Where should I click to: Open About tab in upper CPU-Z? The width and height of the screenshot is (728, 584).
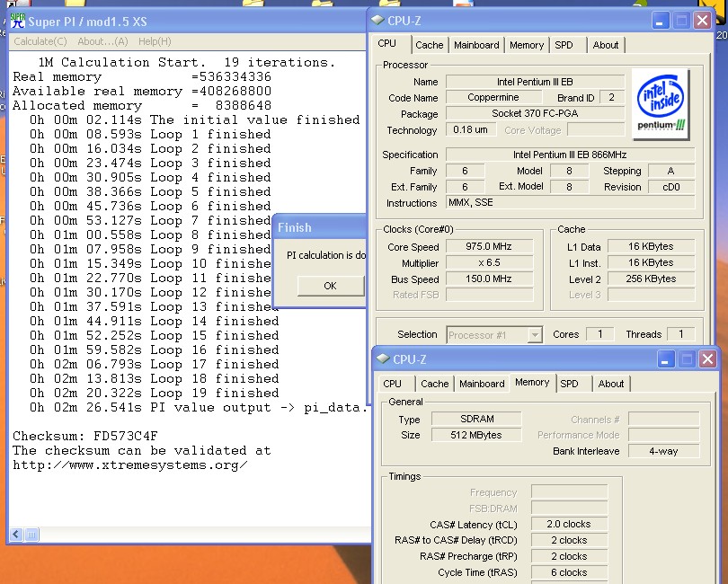tap(606, 45)
